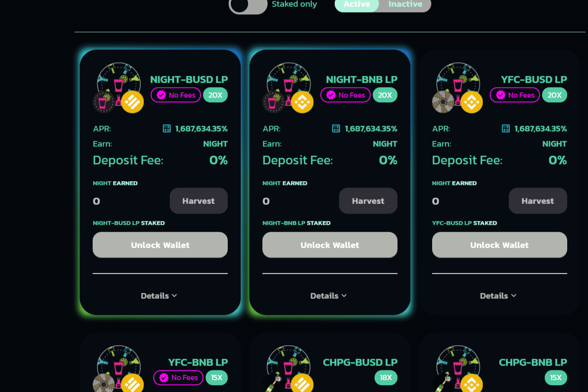Open APR calculator for NIGHT-BNB LP
The image size is (588, 392).
[336, 129]
